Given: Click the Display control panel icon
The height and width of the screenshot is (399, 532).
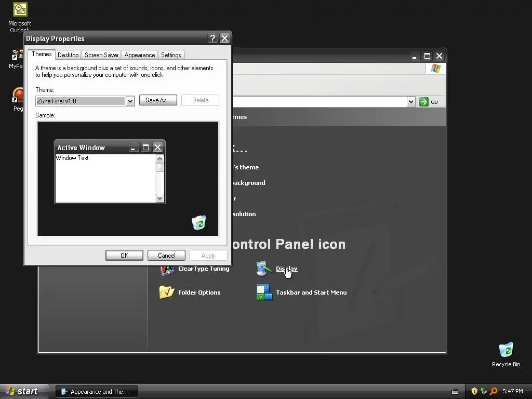Looking at the screenshot, I should 264,269.
